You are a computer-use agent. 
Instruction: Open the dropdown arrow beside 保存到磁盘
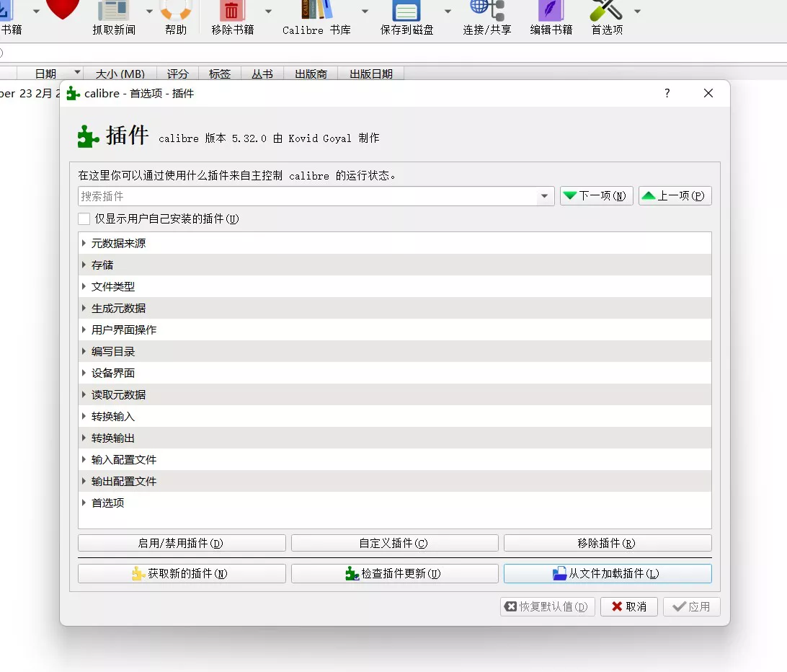click(448, 11)
